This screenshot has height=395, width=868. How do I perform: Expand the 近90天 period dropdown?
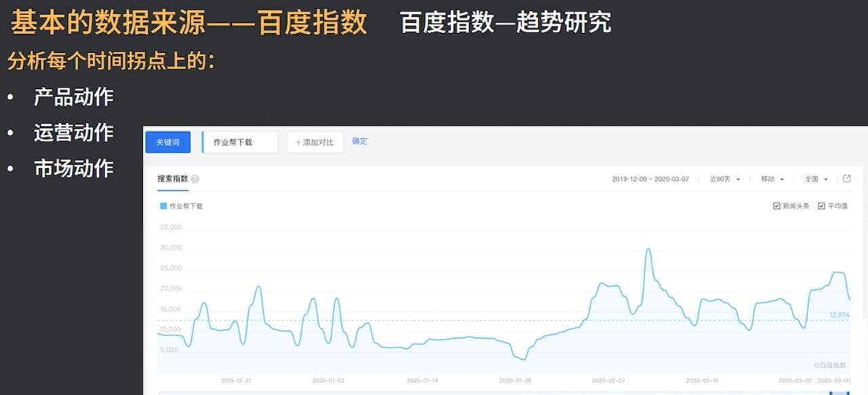[x=725, y=179]
